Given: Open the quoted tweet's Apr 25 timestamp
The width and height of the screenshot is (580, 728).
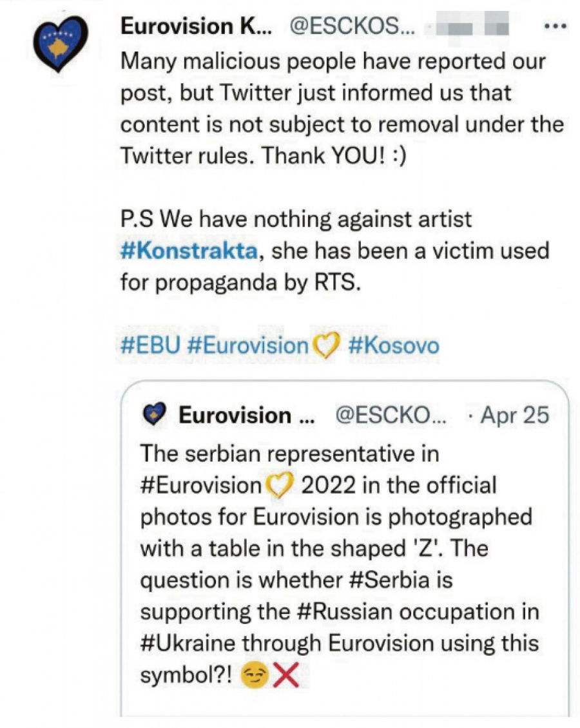Looking at the screenshot, I should tap(514, 416).
